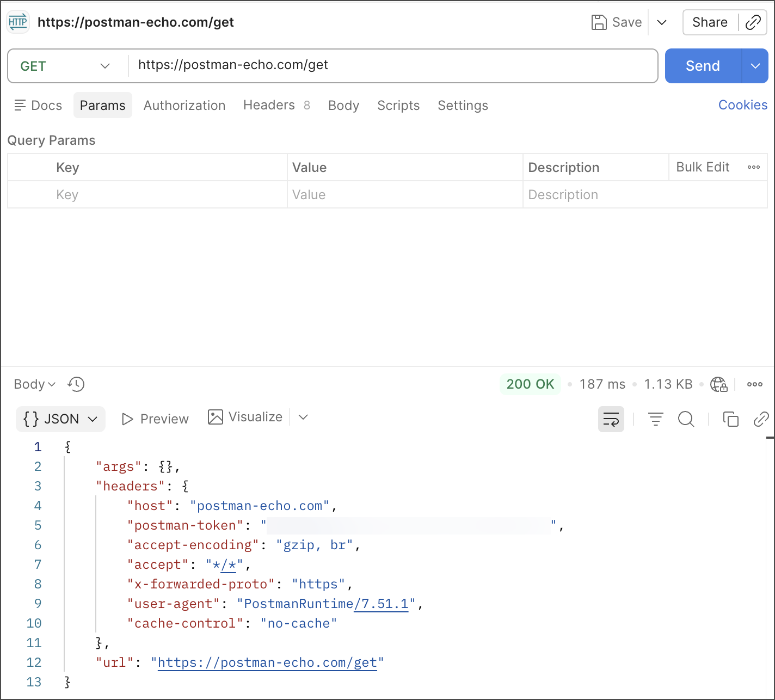Search the response with magnifier icon
This screenshot has width=775, height=700.
tap(686, 419)
